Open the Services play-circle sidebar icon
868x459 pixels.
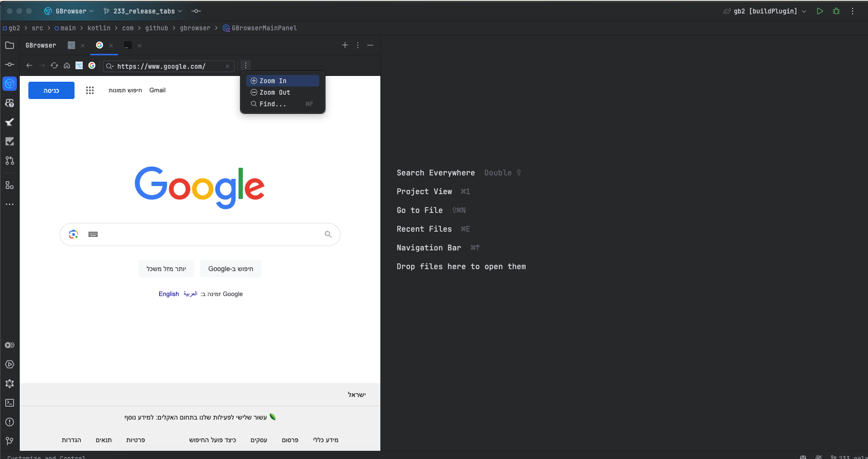pos(10,364)
